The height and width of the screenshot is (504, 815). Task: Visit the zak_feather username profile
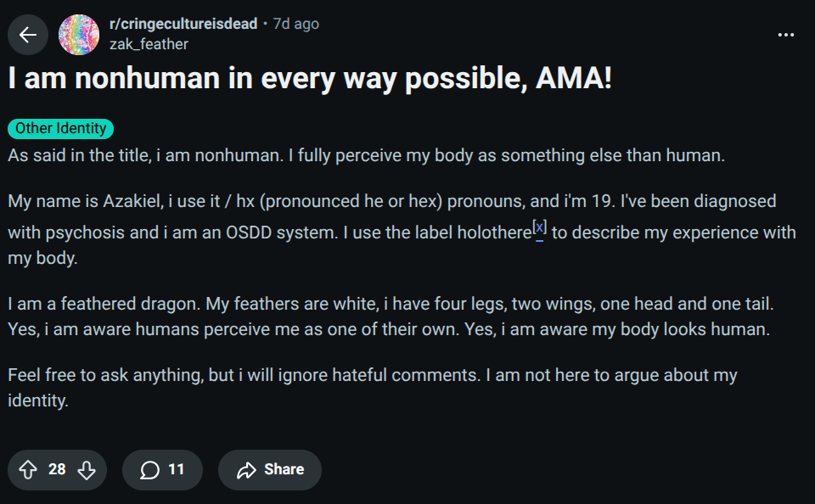click(x=149, y=43)
